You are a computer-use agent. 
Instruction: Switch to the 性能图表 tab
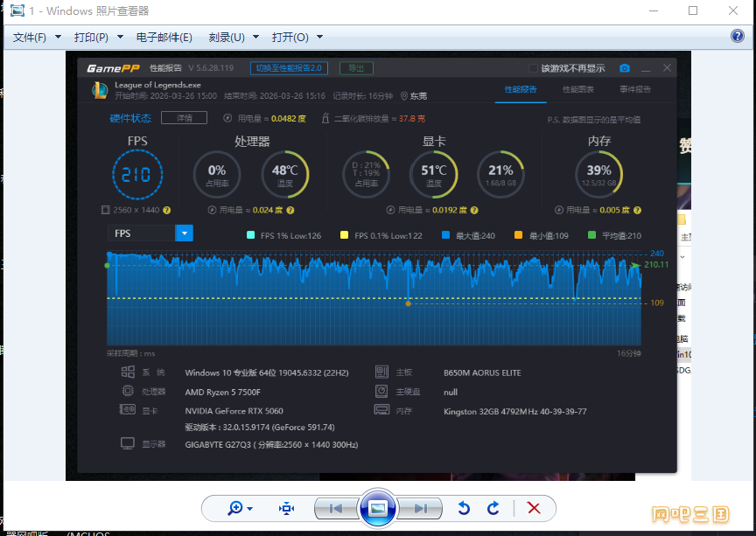click(577, 89)
